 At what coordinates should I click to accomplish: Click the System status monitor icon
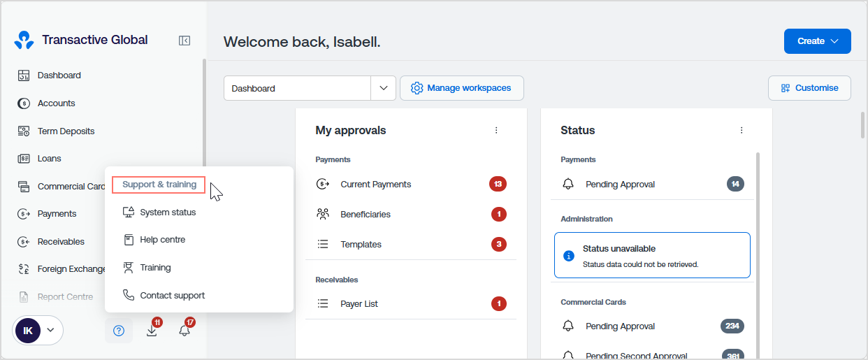[128, 212]
